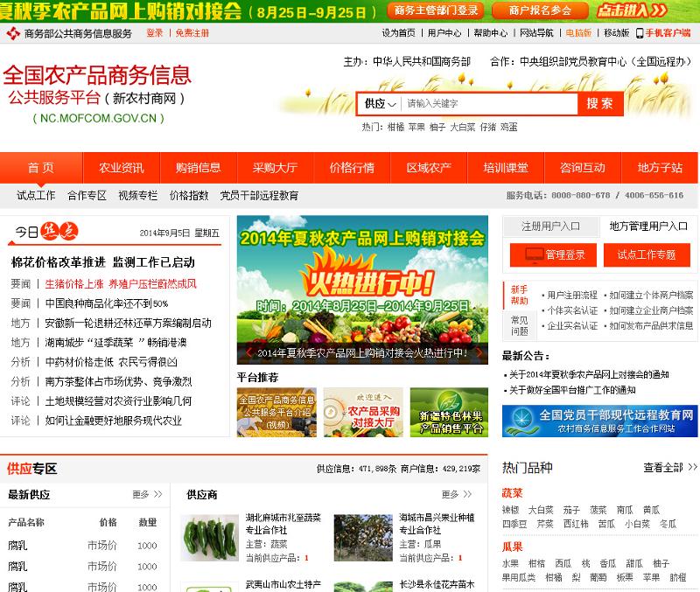Click the 免费注册 link
This screenshot has height=592, width=700.
[x=192, y=33]
